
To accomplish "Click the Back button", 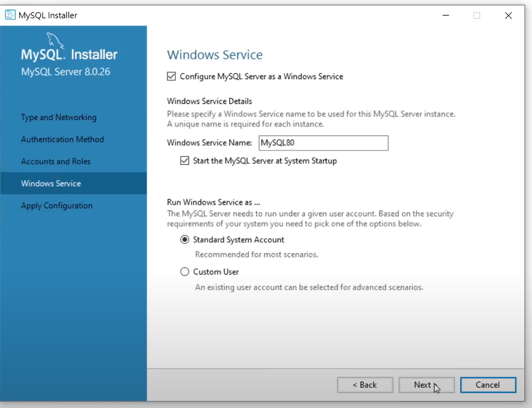I will coord(365,385).
